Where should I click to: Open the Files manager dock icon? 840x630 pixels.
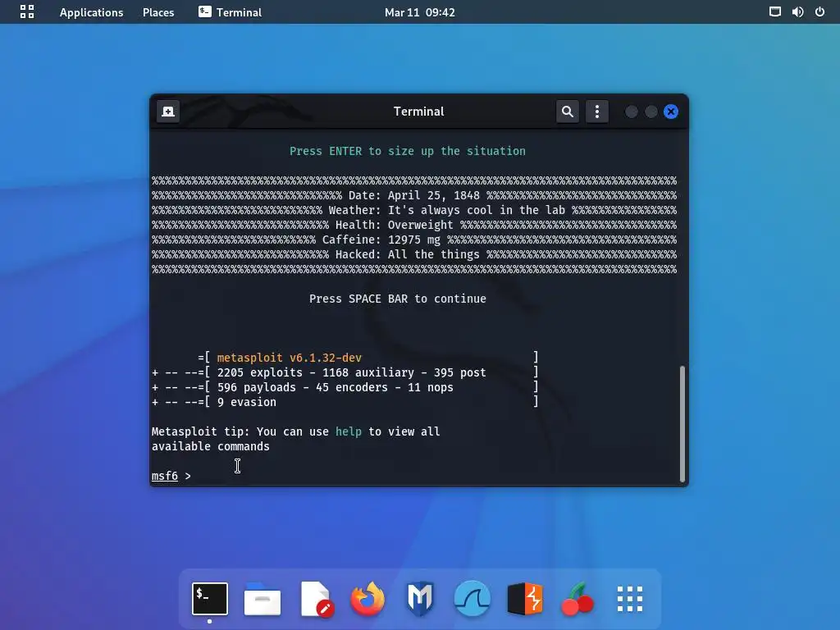pyautogui.click(x=262, y=598)
